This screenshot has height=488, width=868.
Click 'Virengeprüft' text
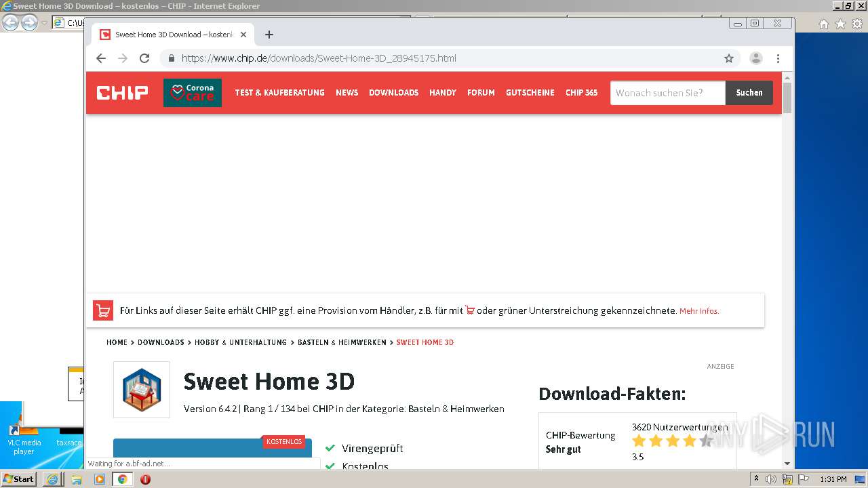(372, 448)
